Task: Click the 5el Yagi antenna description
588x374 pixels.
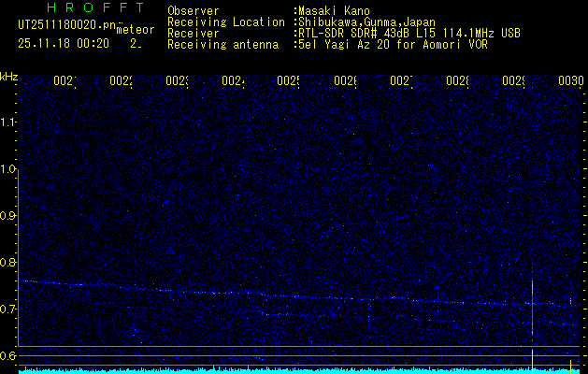Action: click(391, 44)
